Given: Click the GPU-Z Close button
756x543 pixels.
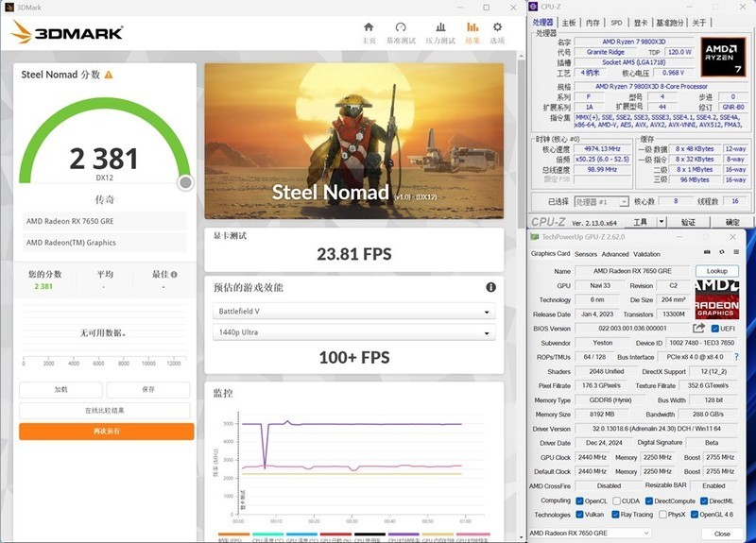Looking at the screenshot, I should 722,534.
